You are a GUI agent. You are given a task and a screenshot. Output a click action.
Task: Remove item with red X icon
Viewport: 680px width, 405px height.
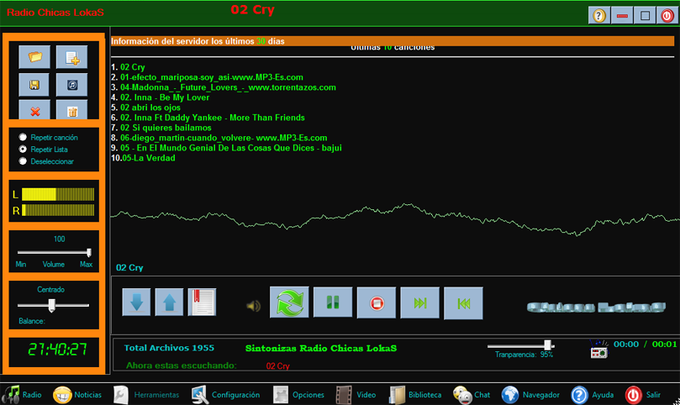point(34,110)
